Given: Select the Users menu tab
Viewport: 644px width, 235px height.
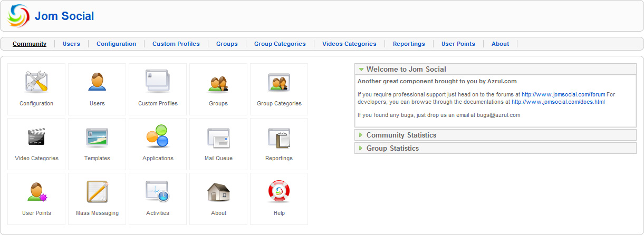Looking at the screenshot, I should coord(71,44).
